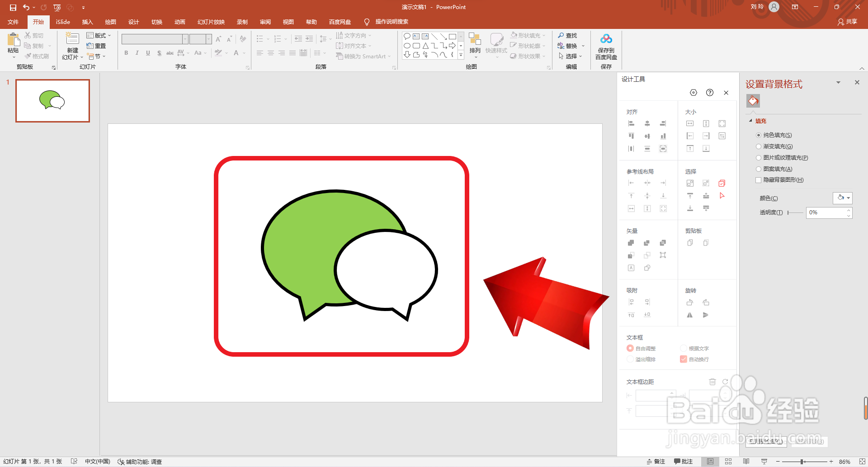Select slide 1 thumbnail
Screen dimensions: 868x467
coord(52,101)
